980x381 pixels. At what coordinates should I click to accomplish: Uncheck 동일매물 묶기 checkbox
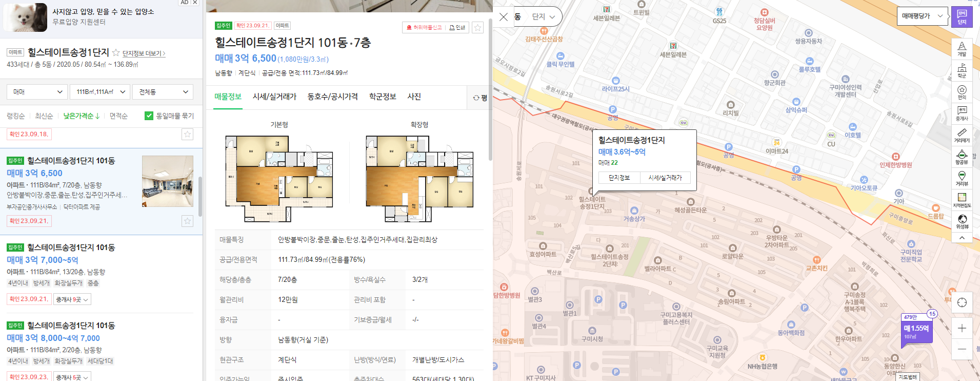tap(149, 116)
